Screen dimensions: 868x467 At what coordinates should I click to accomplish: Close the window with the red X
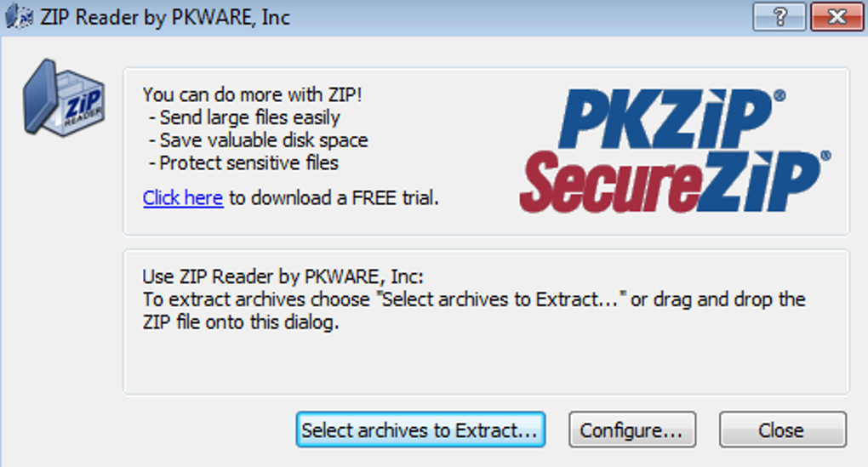pyautogui.click(x=831, y=17)
